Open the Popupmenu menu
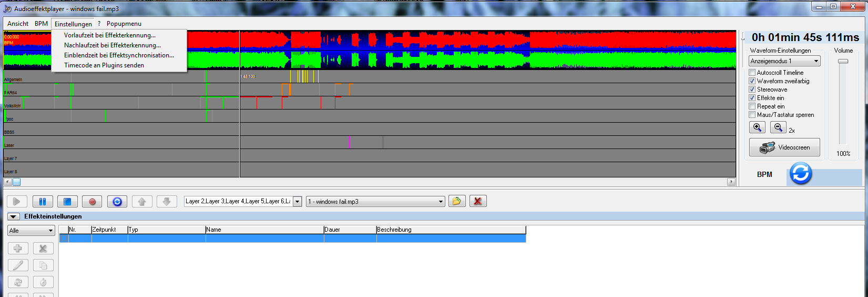Viewport: 868px width, 297px height. coord(124,24)
